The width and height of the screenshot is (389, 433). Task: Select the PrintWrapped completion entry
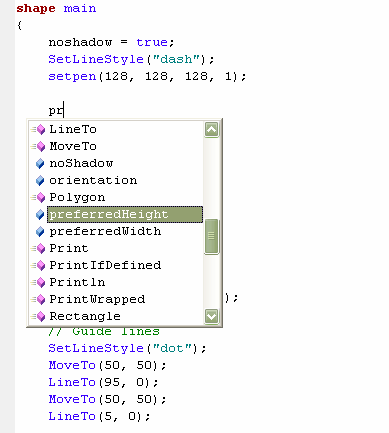[97, 299]
